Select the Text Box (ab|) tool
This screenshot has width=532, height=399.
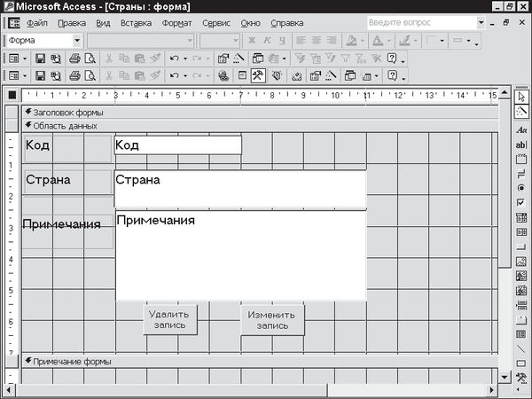(521, 145)
